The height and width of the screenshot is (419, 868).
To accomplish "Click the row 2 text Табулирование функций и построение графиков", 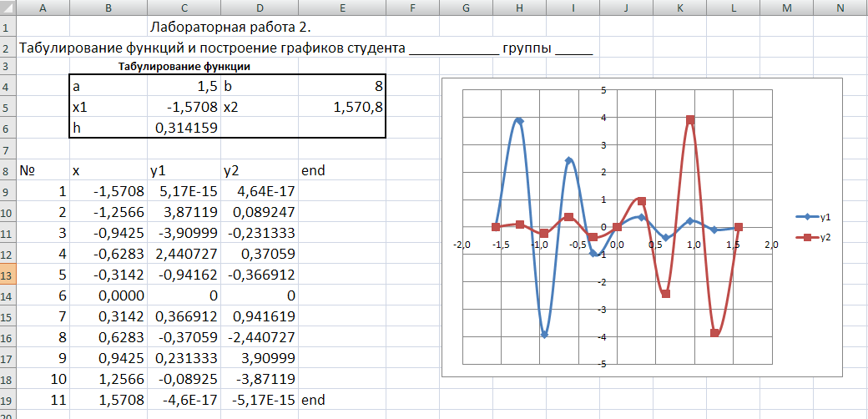I will pos(181,48).
